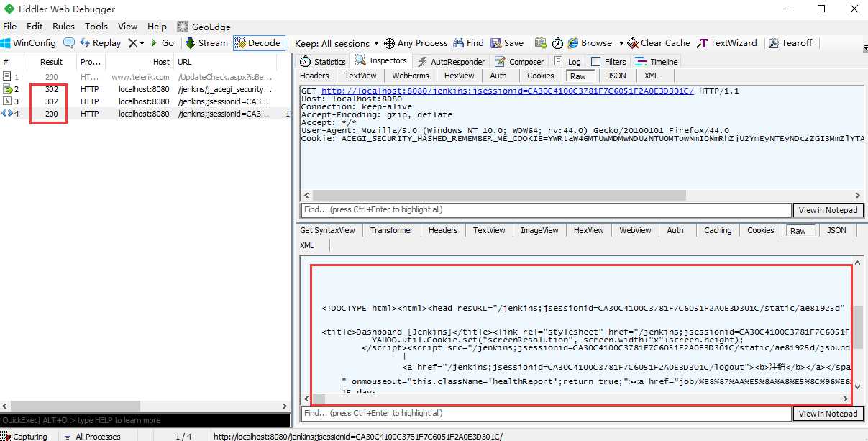This screenshot has height=441, width=868.
Task: Select request XML inspector tab
Action: 651,76
